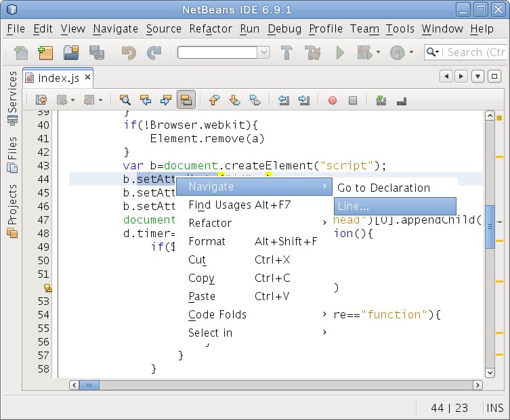The width and height of the screenshot is (510, 420).
Task: Open the Back history dropdown arrow
Action: [72, 100]
